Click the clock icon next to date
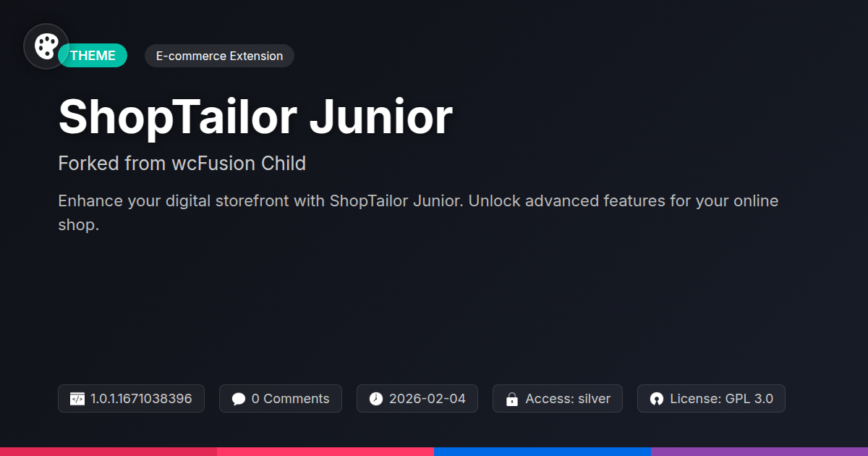Viewport: 868px width, 456px height. coord(376,399)
